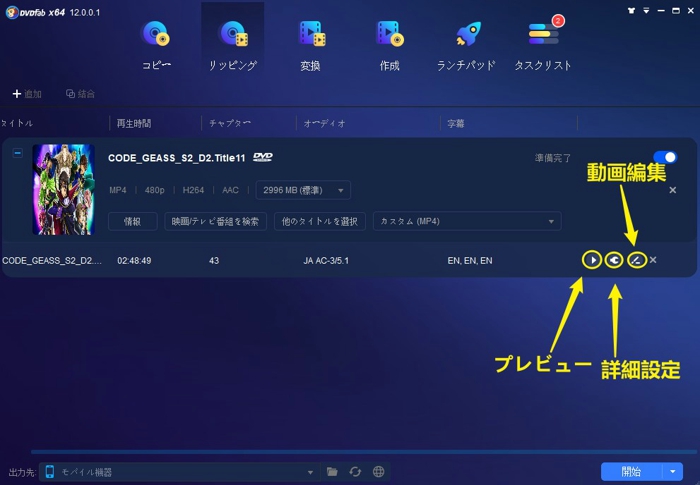Open output folder icon in bottom bar
700x485 pixels.
pyautogui.click(x=332, y=472)
